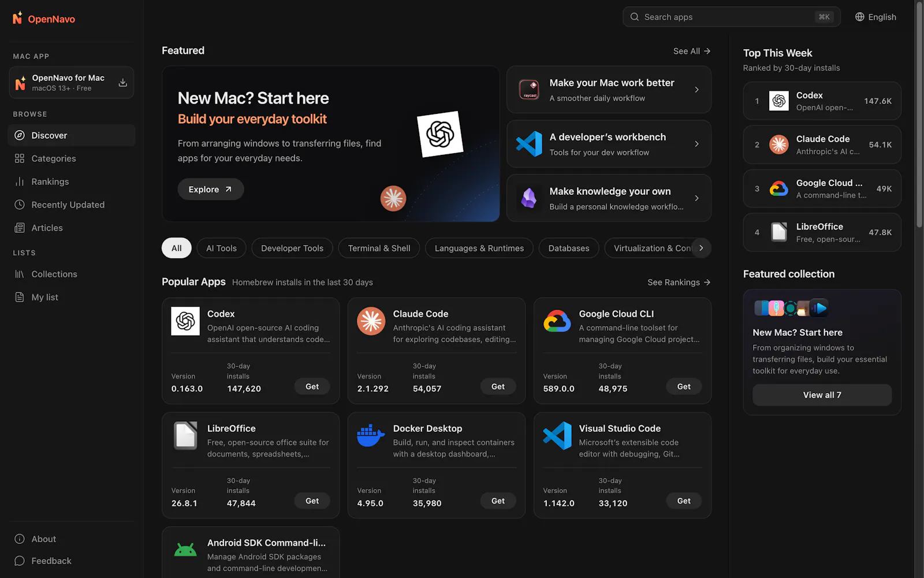This screenshot has height=578, width=924.
Task: Select the AI Tools filter tab
Action: [x=221, y=248]
